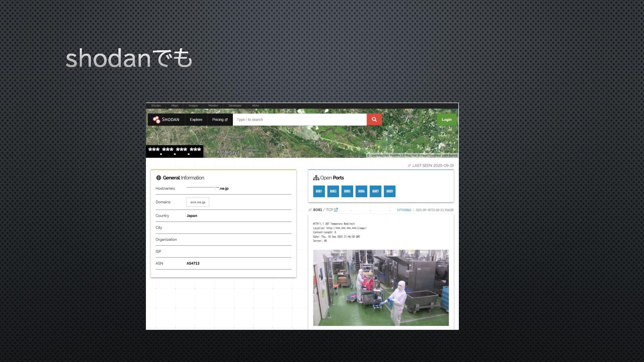
Task: Click the red search magnifier button
Action: tap(374, 120)
